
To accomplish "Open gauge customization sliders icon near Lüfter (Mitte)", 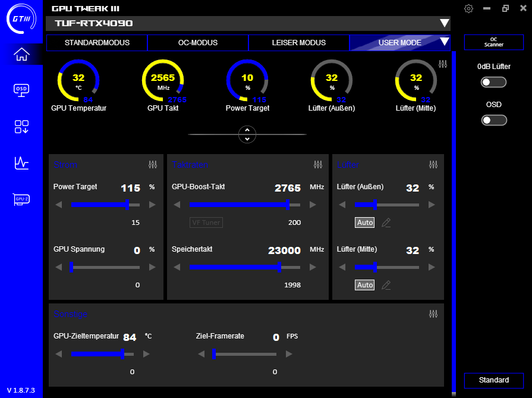I will (443, 64).
